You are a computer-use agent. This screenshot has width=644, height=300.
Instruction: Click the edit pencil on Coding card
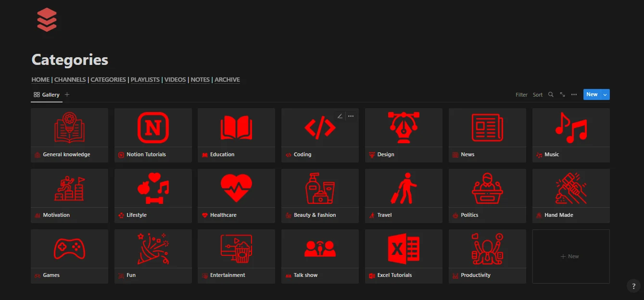point(340,116)
